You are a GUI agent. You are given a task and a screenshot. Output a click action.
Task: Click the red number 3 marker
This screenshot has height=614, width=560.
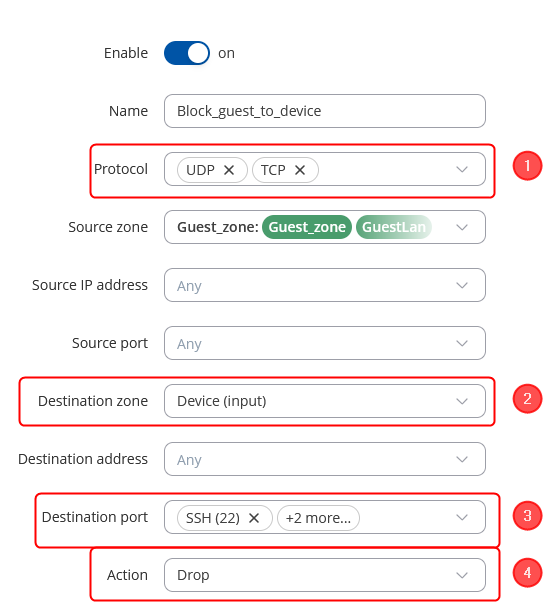pos(527,515)
